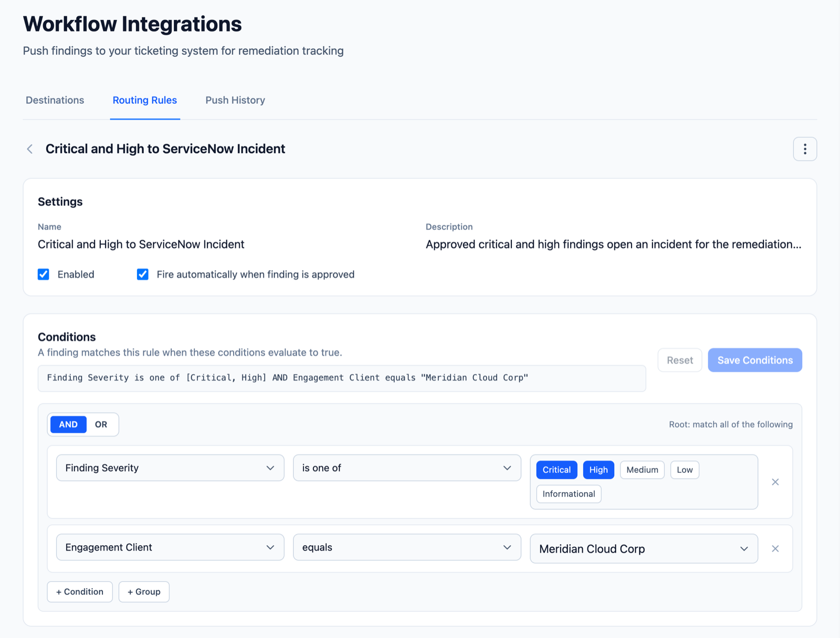Select the Informational severity chip
The image size is (840, 638).
click(x=569, y=494)
